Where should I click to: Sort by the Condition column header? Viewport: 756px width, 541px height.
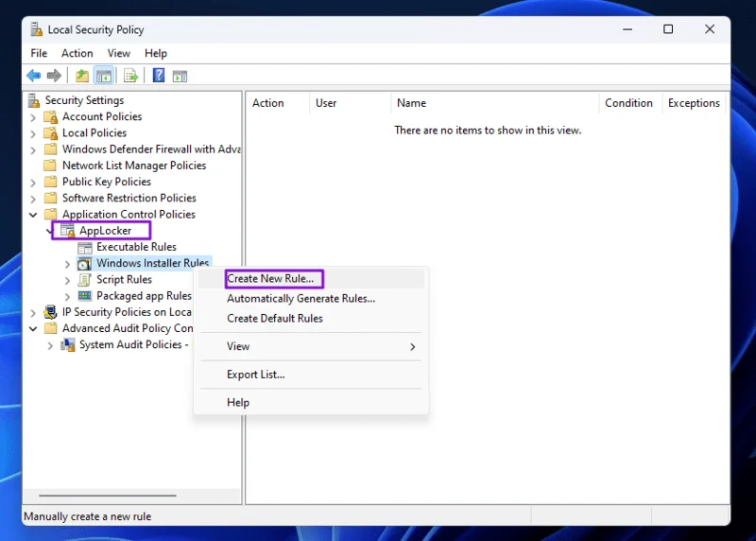pos(630,103)
